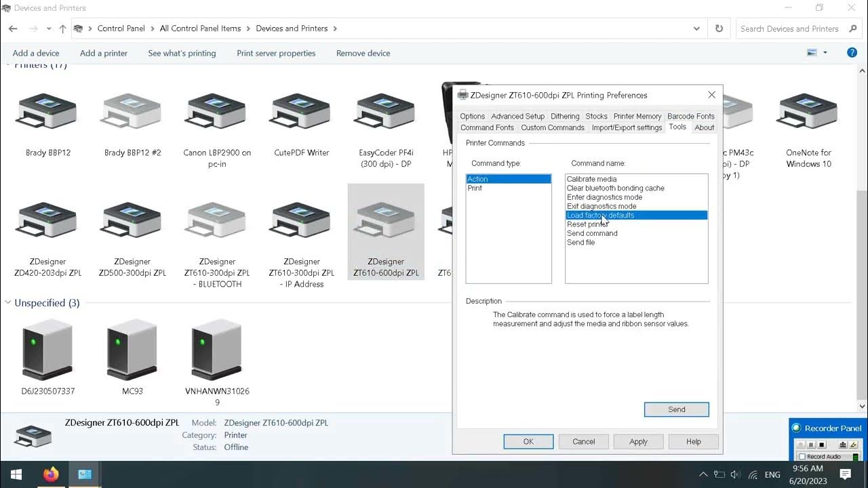Open the view options dropdown arrow
This screenshot has height=488, width=868.
pyautogui.click(x=825, y=53)
